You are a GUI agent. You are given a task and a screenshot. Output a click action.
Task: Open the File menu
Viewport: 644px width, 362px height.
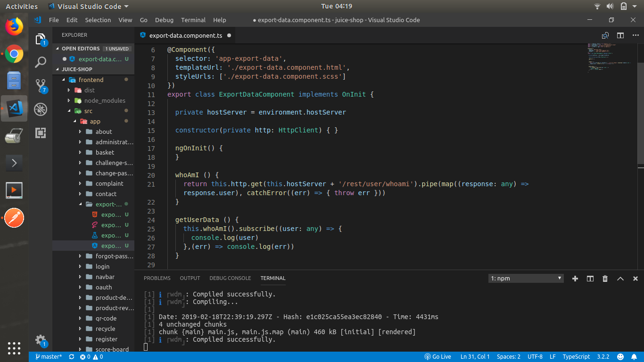point(54,20)
